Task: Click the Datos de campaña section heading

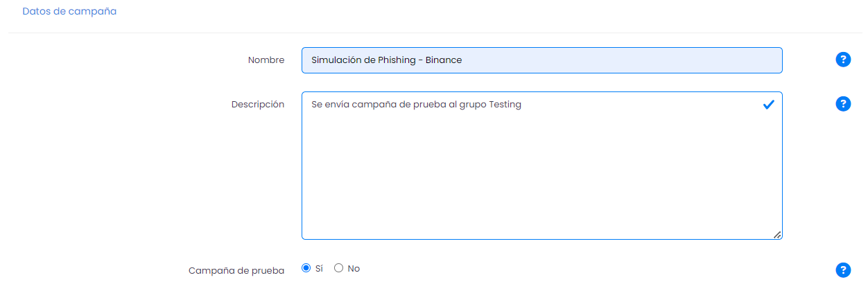Action: click(69, 12)
